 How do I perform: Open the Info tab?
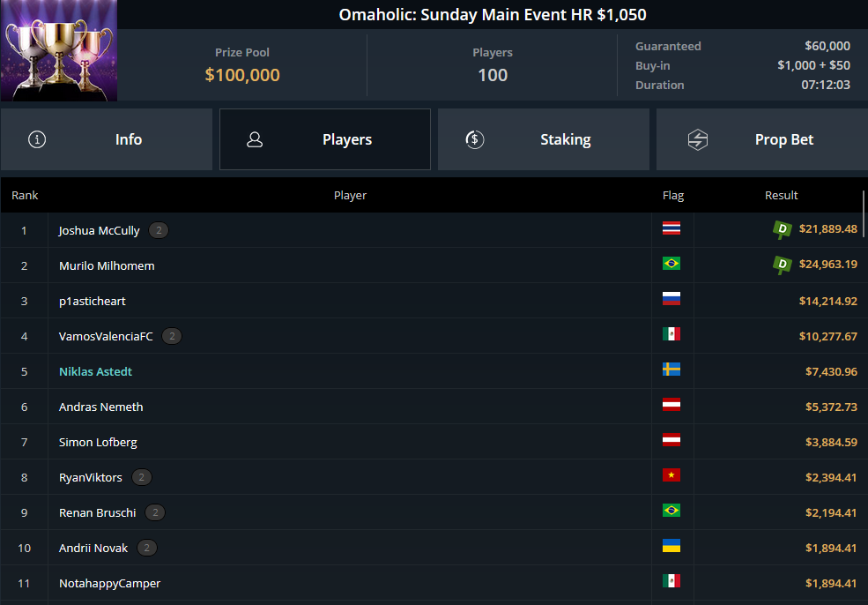(x=107, y=139)
